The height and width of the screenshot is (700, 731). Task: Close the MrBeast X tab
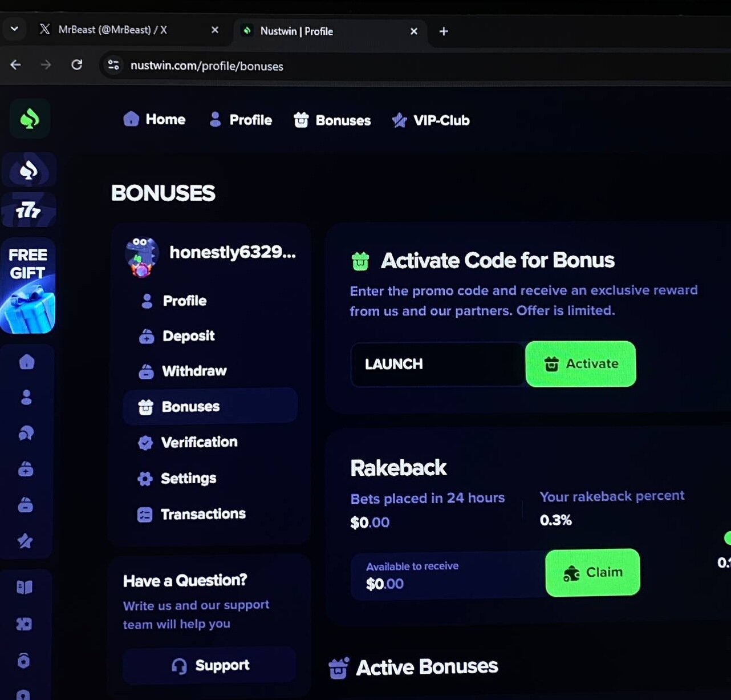[x=215, y=30]
